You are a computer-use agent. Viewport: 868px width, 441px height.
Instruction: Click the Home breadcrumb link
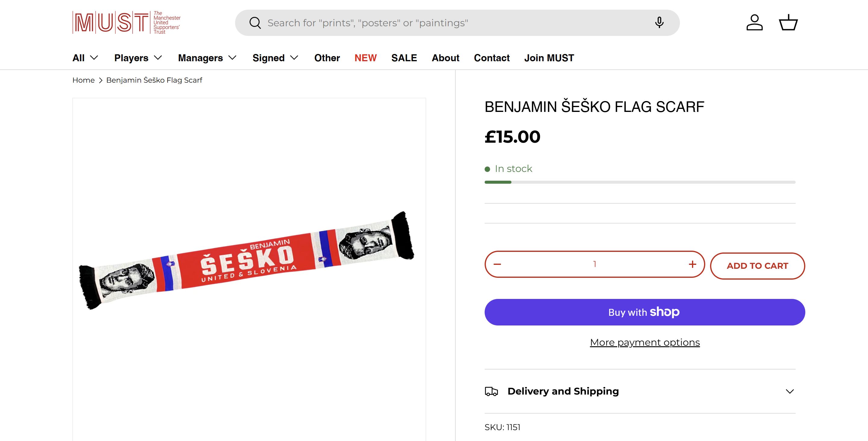pyautogui.click(x=83, y=80)
